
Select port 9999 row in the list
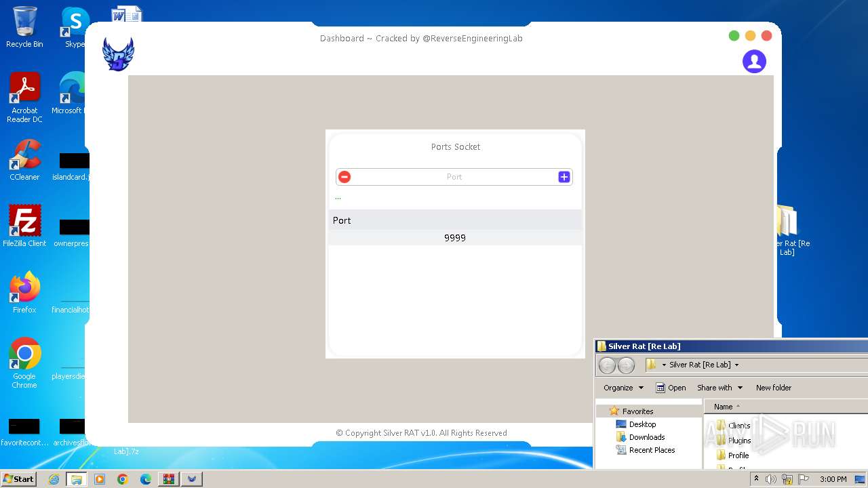[455, 238]
